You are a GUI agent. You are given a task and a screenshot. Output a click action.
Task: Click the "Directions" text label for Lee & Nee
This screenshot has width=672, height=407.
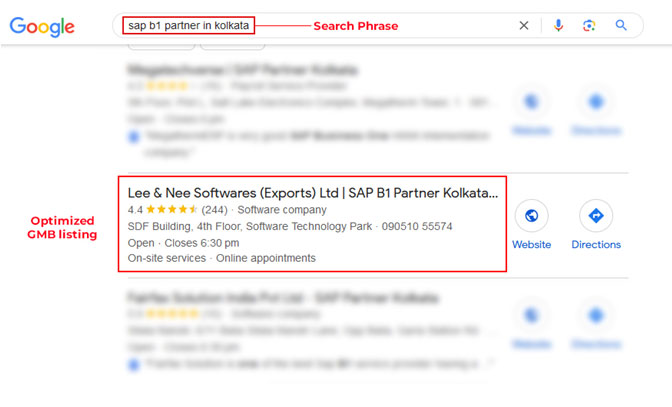click(596, 244)
